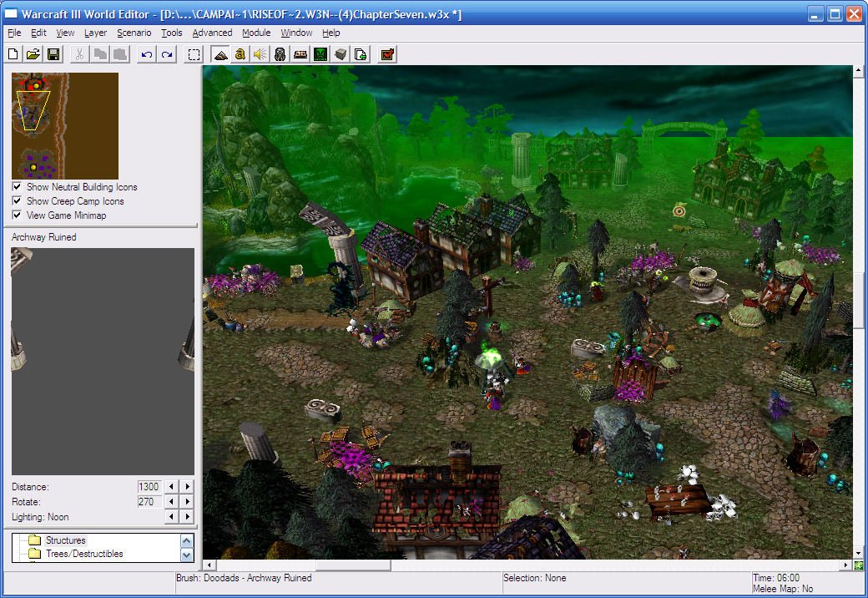Open the Layer menu
This screenshot has height=598, width=868.
(96, 33)
